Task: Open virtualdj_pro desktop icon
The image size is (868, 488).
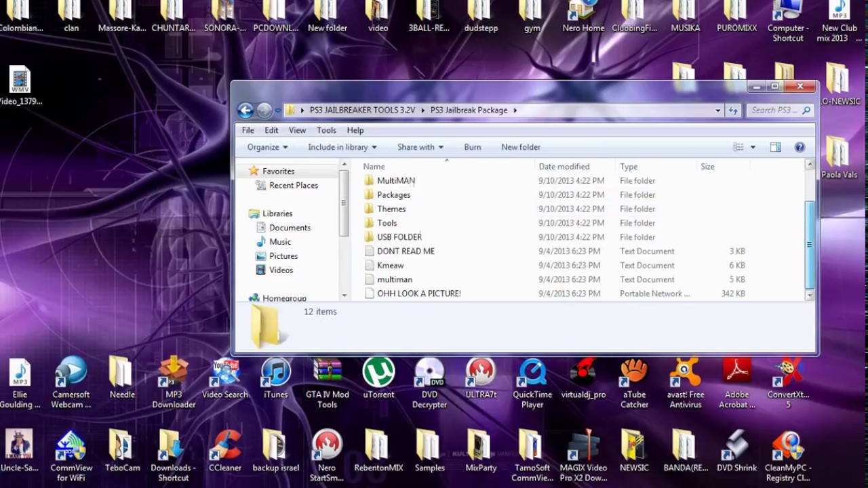Action: pos(583,380)
